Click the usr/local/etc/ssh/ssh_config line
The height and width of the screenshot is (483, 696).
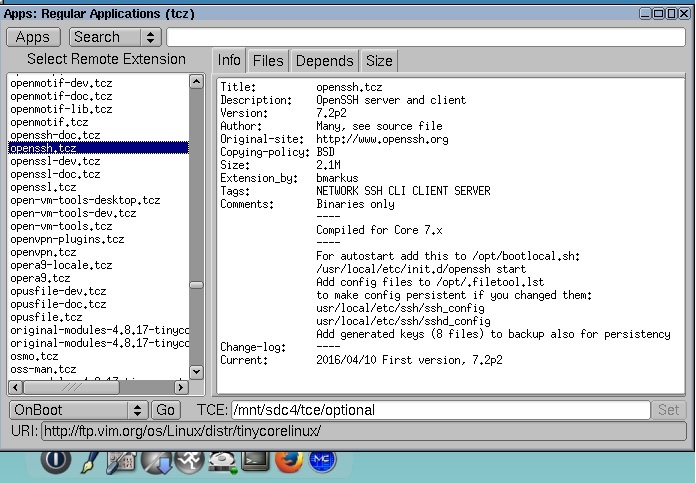click(400, 308)
